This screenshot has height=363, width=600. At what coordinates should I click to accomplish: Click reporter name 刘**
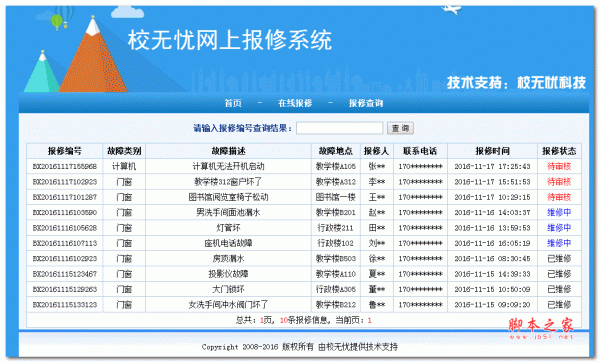(377, 243)
